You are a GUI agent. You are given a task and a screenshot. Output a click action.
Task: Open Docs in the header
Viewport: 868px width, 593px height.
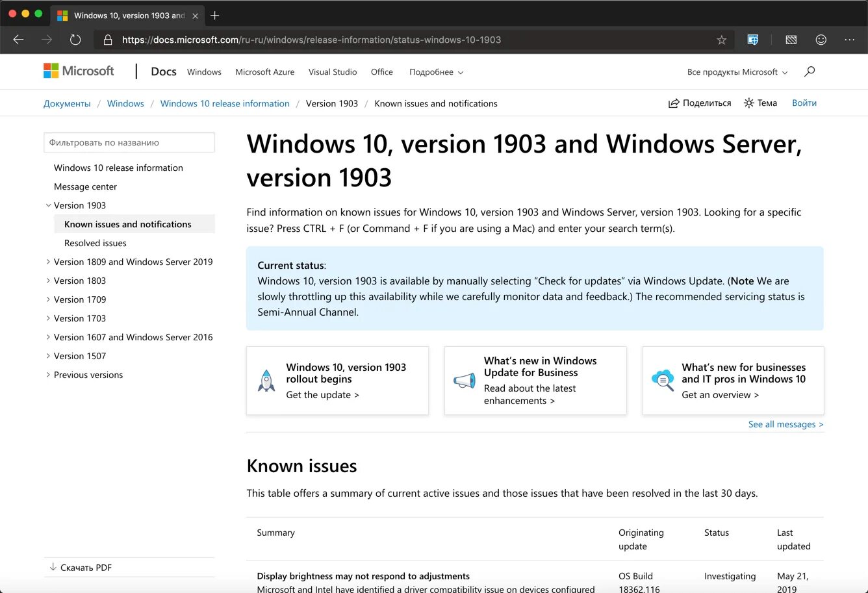(164, 71)
